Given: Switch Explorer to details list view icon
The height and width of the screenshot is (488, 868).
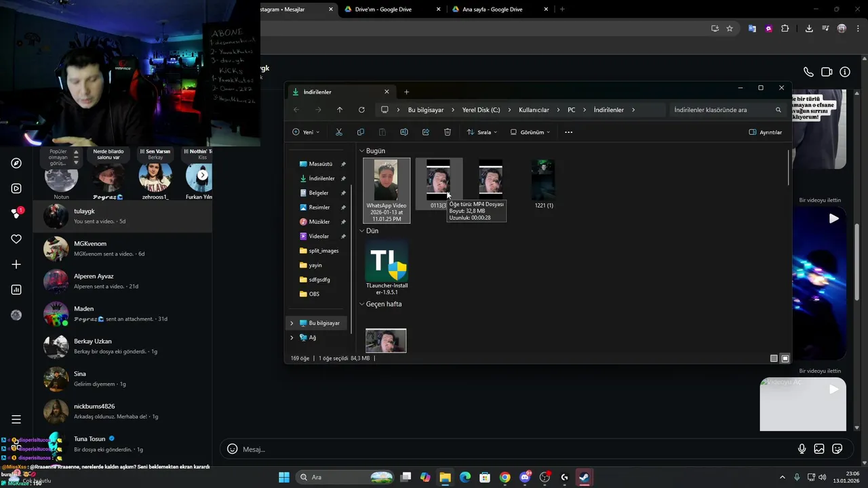Looking at the screenshot, I should 774,359.
